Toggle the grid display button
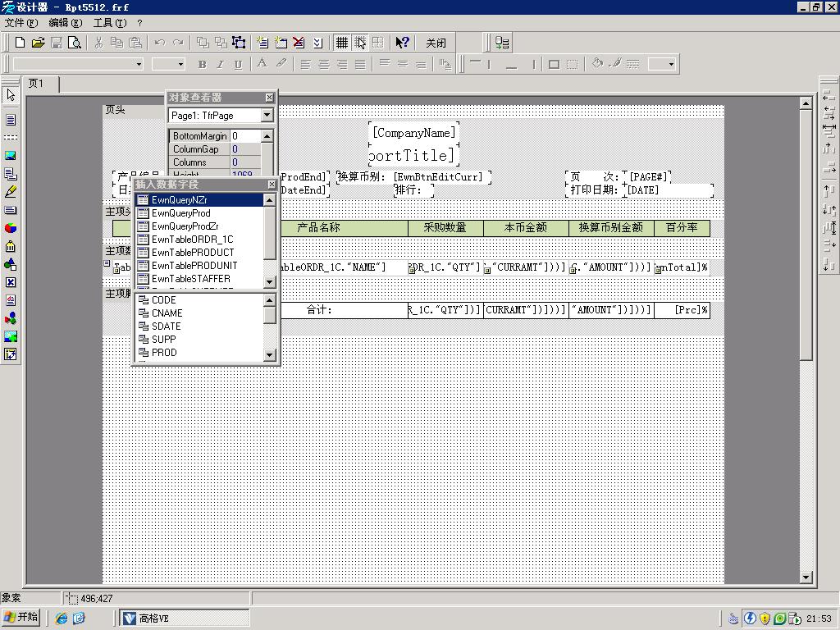The height and width of the screenshot is (630, 840). coord(342,43)
